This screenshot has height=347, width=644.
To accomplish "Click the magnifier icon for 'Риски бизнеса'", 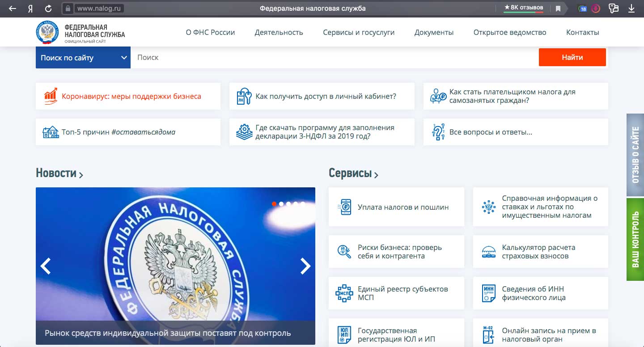I will [344, 252].
